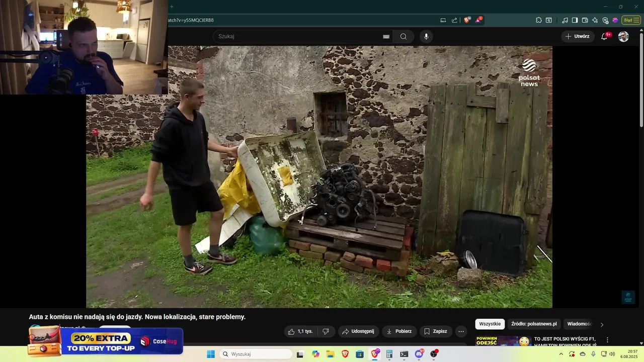644x362 pixels.
Task: Open Leo AI sparkle icon in the toolbar
Action: [x=595, y=20]
